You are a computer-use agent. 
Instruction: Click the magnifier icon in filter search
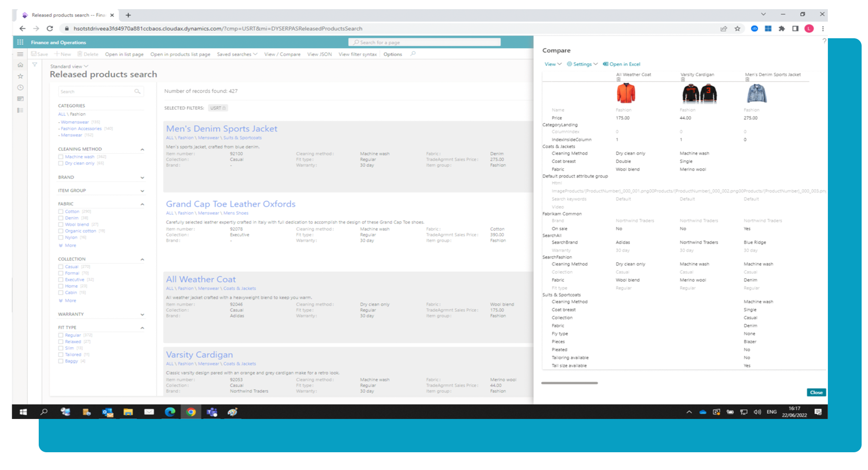(x=137, y=92)
